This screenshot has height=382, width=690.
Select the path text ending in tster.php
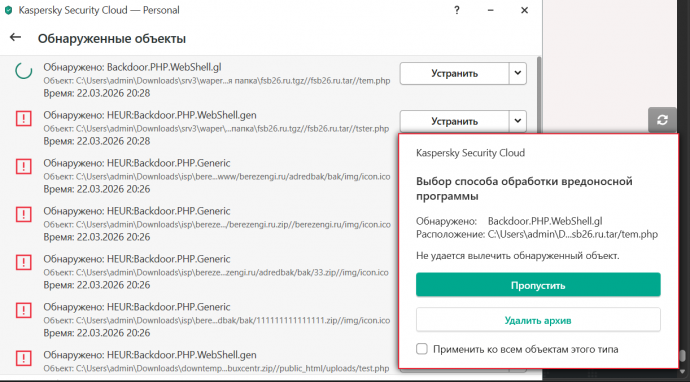pyautogui.click(x=216, y=129)
